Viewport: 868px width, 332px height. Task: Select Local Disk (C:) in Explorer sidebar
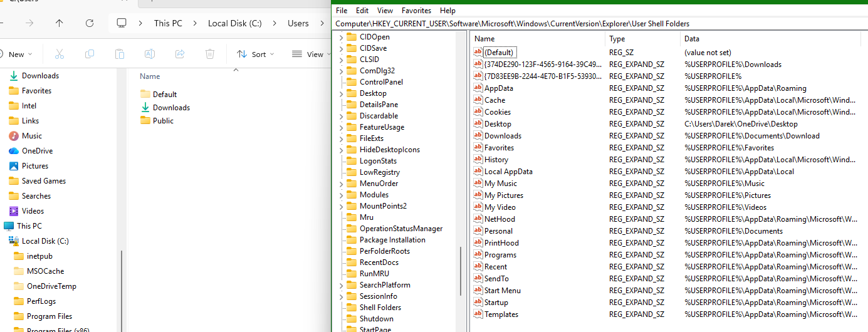45,241
